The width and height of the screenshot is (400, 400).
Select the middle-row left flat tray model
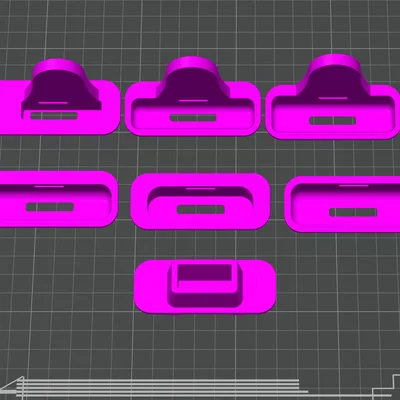pyautogui.click(x=58, y=199)
